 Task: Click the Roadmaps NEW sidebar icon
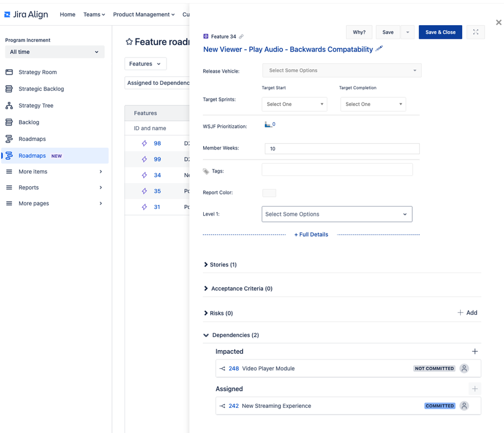9,155
